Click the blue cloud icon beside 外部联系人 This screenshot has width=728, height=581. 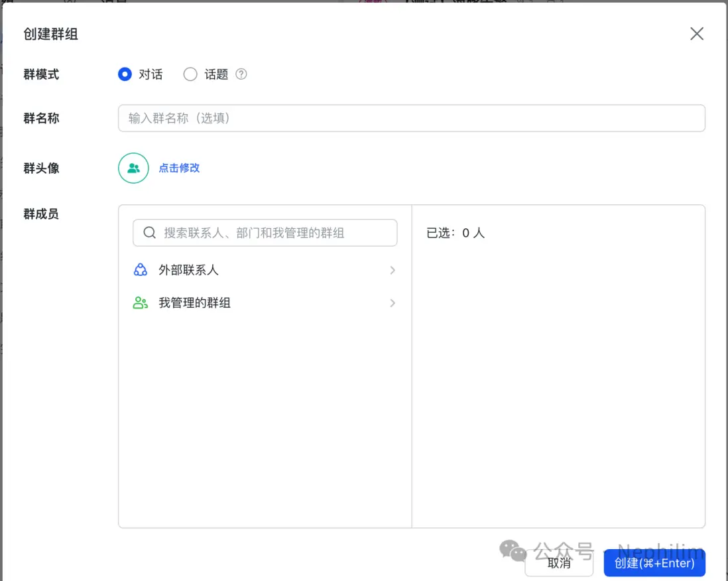140,270
